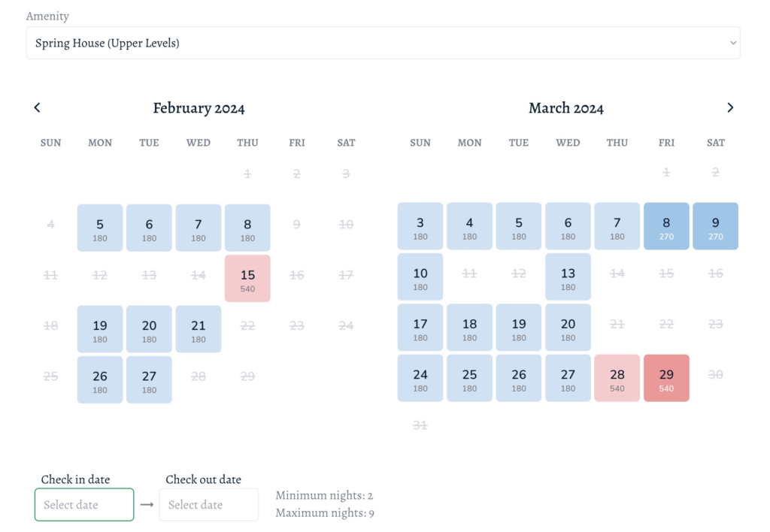
Task: Click the Check out date field
Action: (x=208, y=505)
